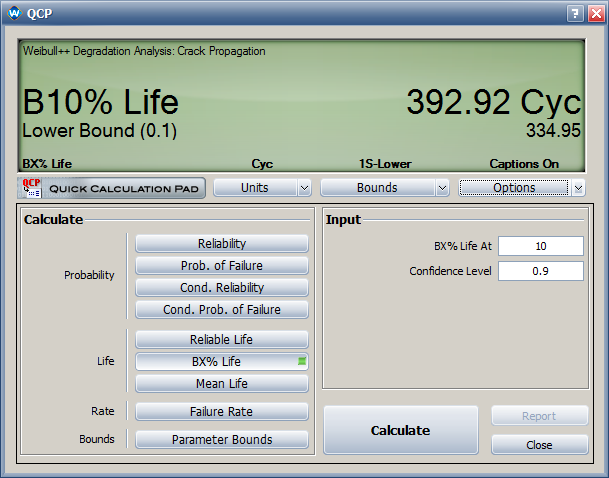
Task: Choose Parameter Bounds calculation
Action: [x=222, y=439]
